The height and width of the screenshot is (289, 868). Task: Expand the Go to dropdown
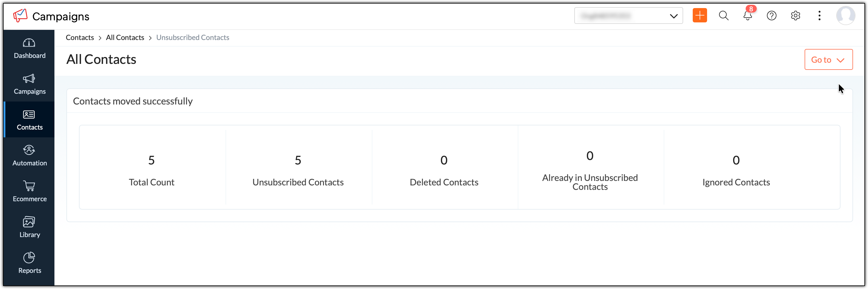pos(828,59)
